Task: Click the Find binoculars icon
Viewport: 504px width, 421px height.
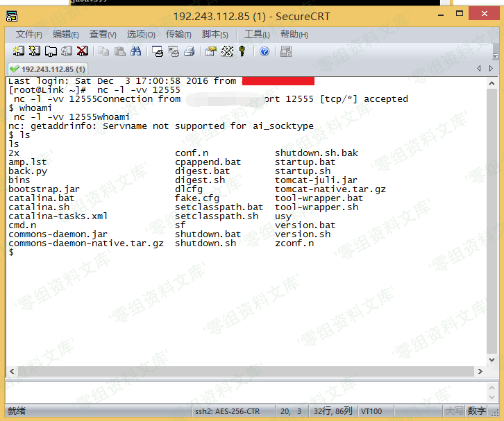Action: pos(136,51)
